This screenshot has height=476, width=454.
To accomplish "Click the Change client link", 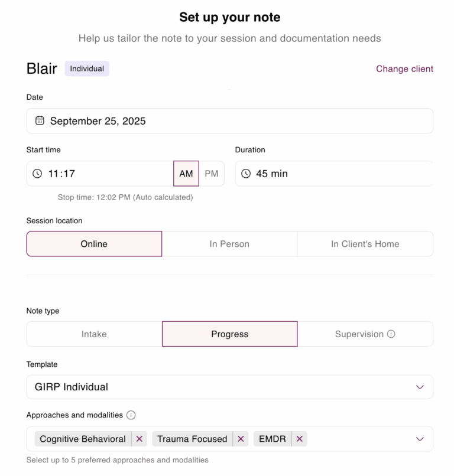I will point(404,69).
